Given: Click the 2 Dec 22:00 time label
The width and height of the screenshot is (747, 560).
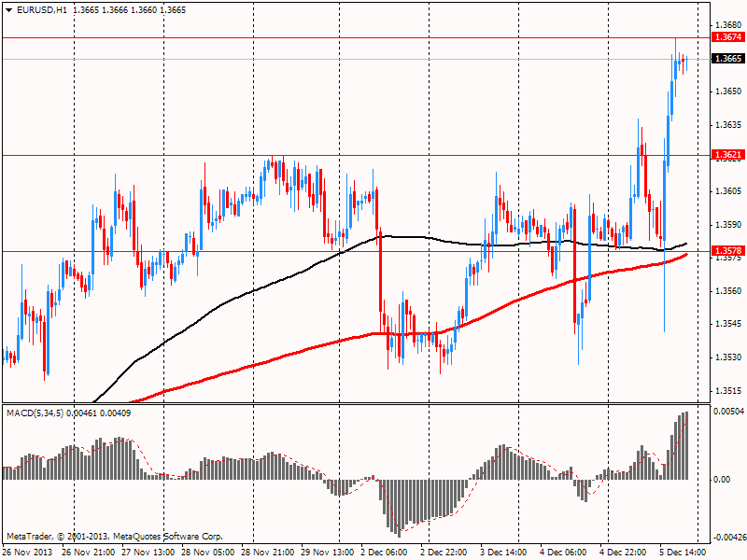Looking at the screenshot, I should [444, 553].
